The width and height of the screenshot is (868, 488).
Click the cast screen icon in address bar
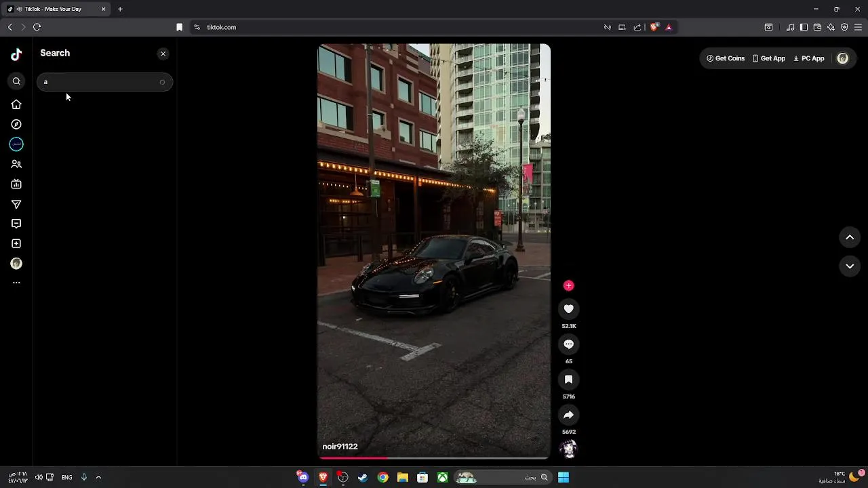pyautogui.click(x=623, y=27)
